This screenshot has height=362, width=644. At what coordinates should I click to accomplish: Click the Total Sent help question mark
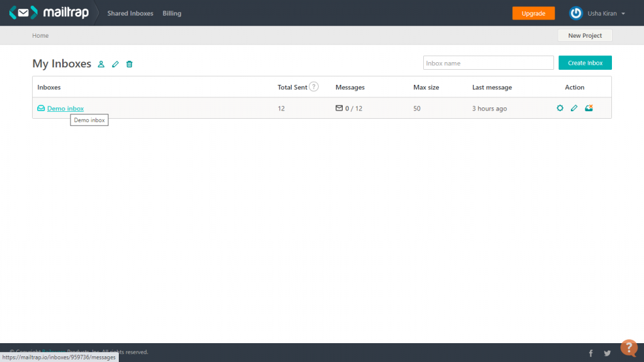(x=314, y=87)
